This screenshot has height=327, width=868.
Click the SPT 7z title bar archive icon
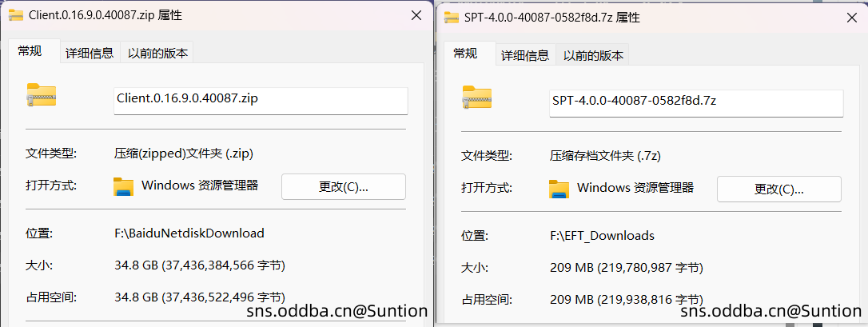coord(452,18)
